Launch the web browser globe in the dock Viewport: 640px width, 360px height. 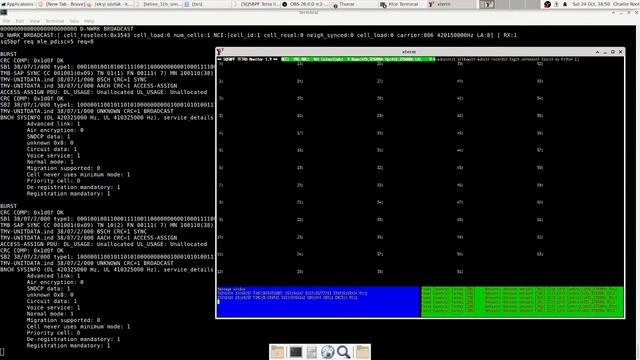pos(327,351)
